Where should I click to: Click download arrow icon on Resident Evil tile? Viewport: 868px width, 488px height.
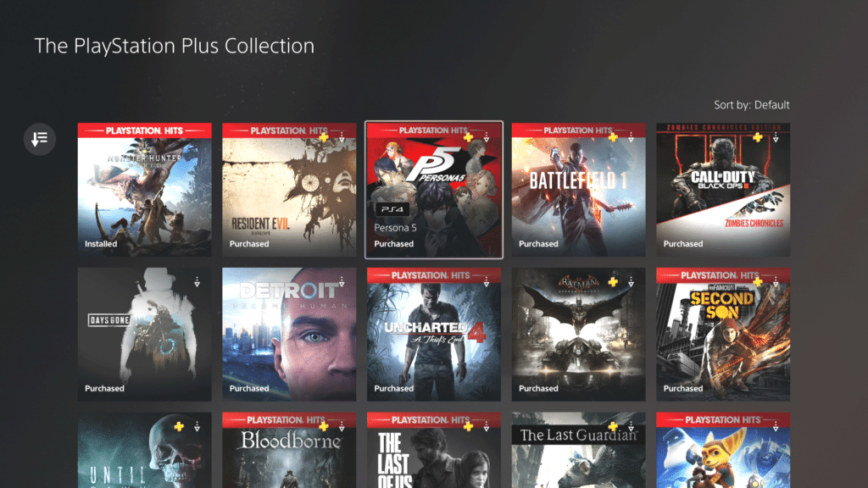(342, 137)
